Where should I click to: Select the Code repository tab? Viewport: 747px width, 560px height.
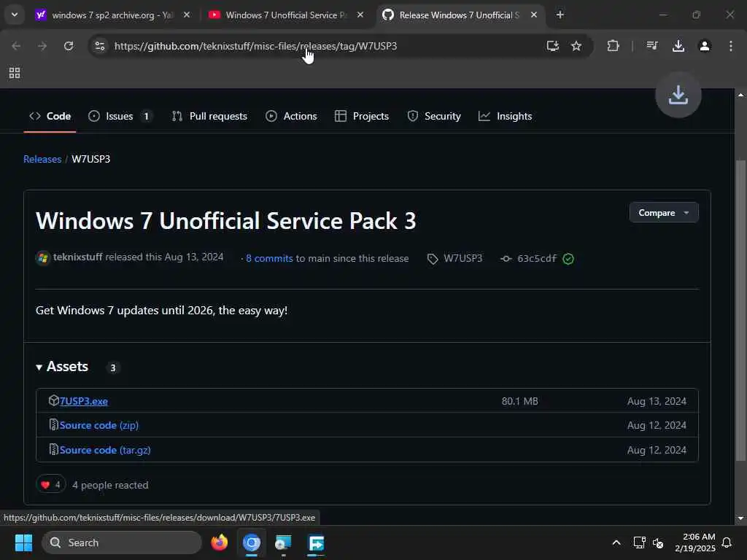(50, 116)
